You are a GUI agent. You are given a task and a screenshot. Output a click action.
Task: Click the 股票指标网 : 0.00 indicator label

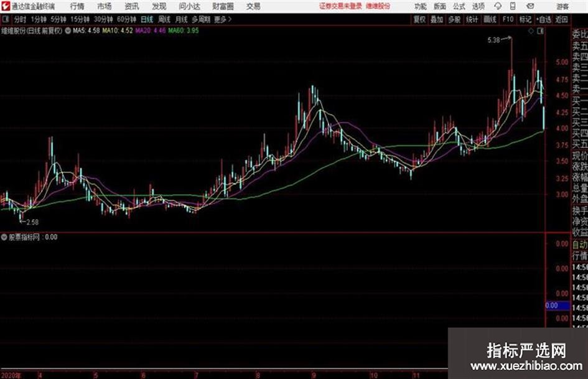click(x=33, y=237)
